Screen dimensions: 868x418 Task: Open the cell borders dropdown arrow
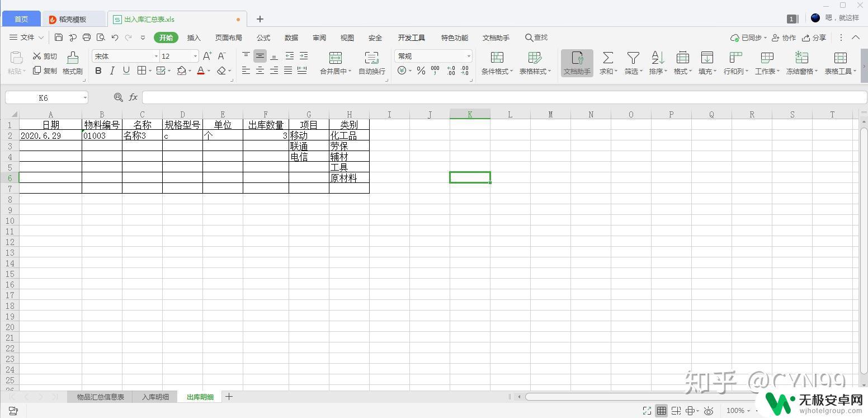(x=150, y=71)
